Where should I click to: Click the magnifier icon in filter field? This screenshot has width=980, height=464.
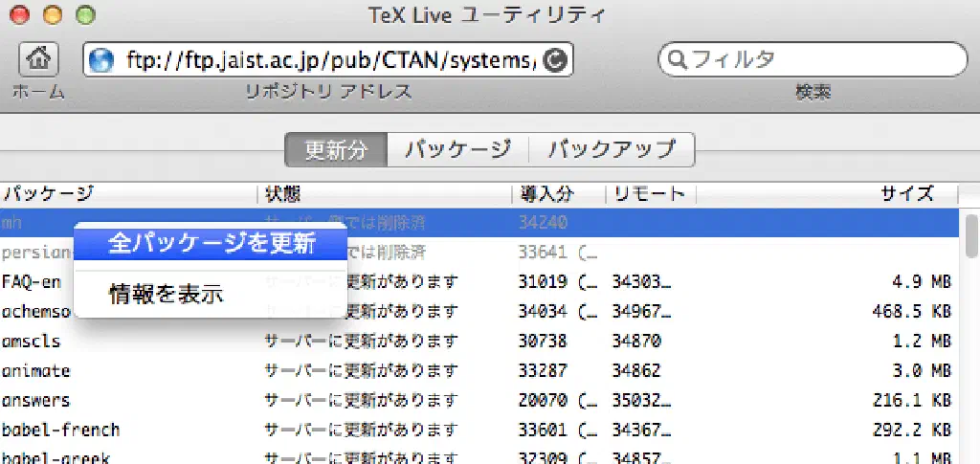[x=679, y=60]
